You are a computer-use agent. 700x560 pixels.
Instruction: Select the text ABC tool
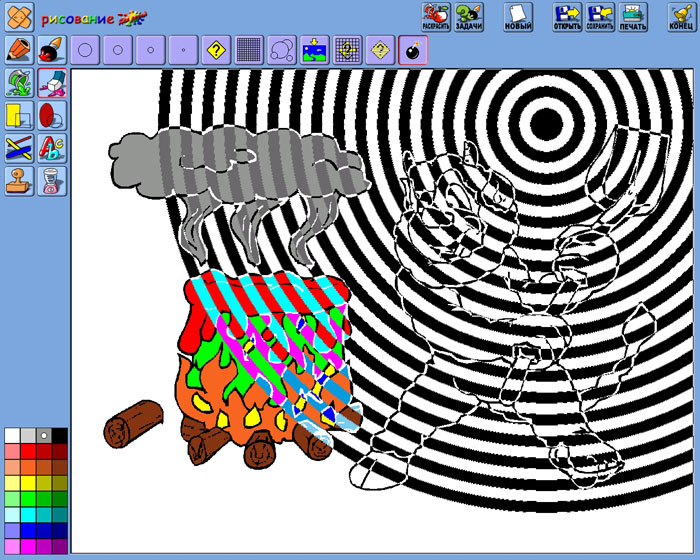[x=52, y=148]
